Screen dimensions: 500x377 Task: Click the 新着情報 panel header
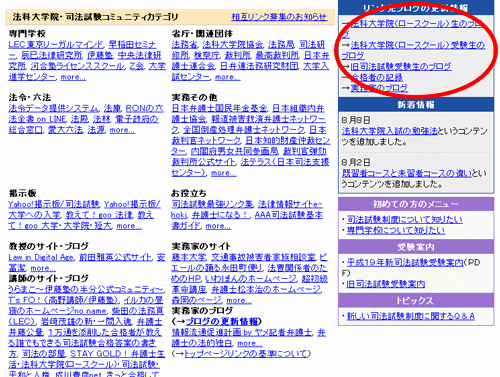(x=416, y=105)
